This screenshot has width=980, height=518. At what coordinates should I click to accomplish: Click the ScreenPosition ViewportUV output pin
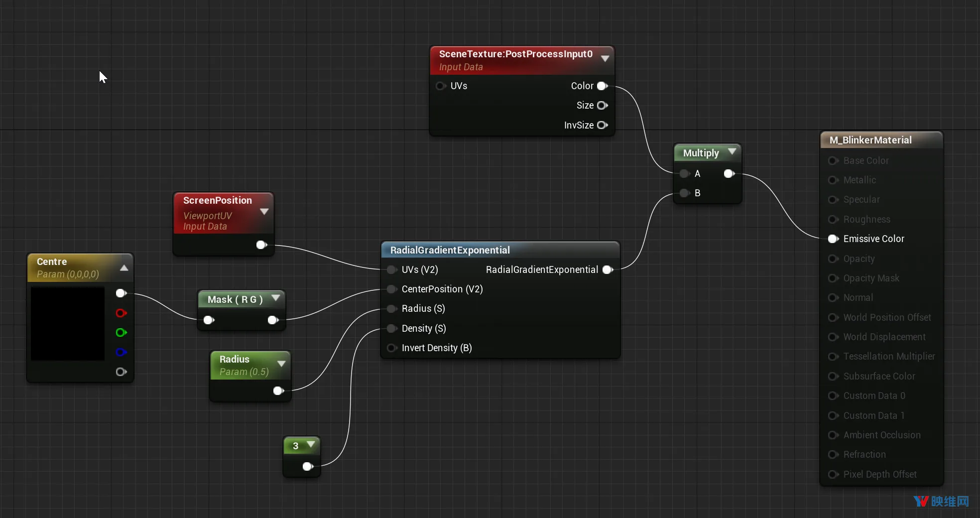click(261, 245)
